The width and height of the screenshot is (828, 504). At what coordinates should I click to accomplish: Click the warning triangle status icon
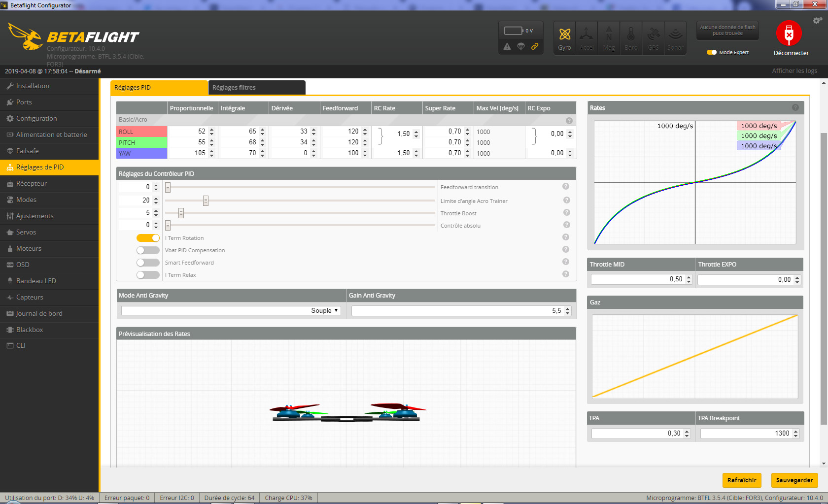[x=507, y=46]
